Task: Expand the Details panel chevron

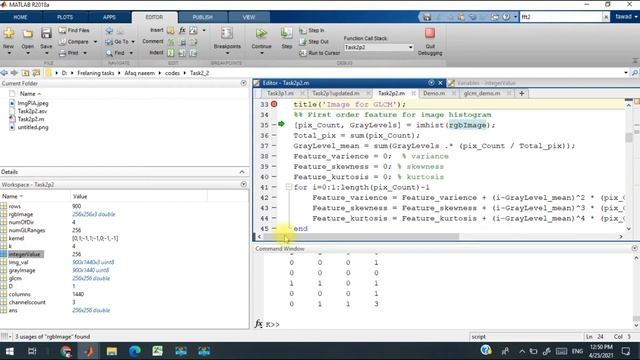Action: click(x=242, y=172)
